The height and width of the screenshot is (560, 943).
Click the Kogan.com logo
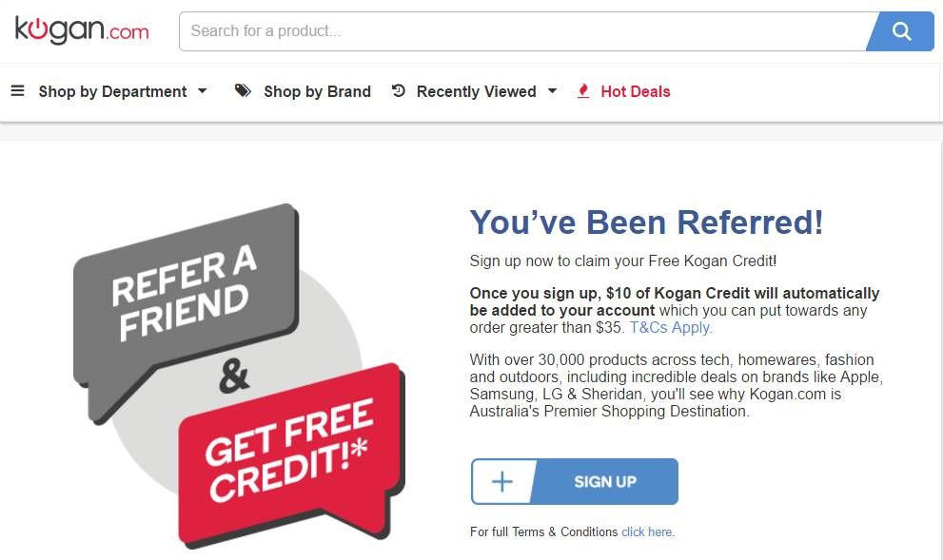pos(82,30)
